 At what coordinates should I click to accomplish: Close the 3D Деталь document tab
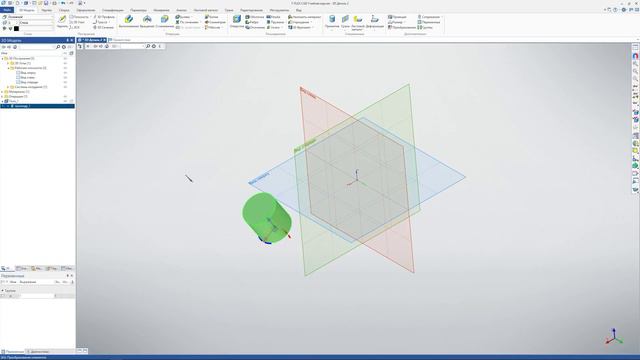pos(104,40)
